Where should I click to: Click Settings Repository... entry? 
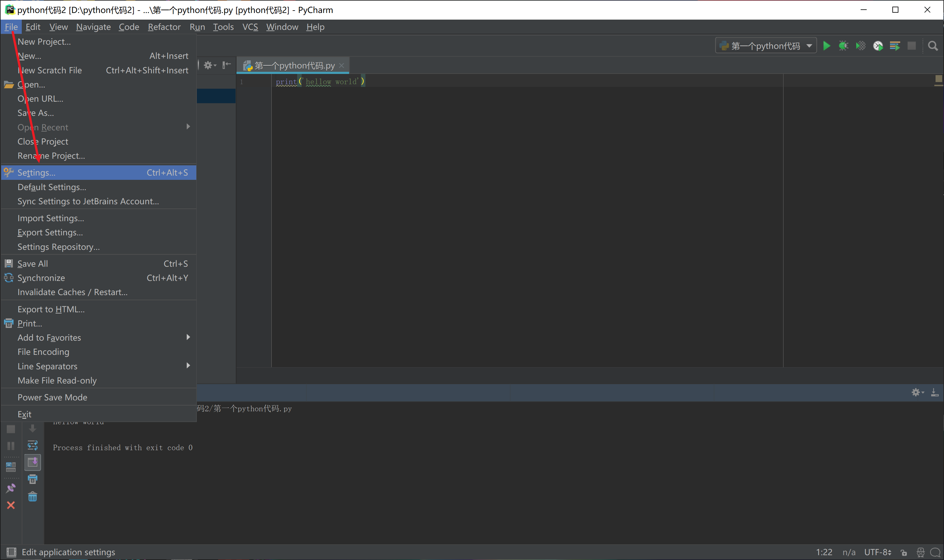99,247
